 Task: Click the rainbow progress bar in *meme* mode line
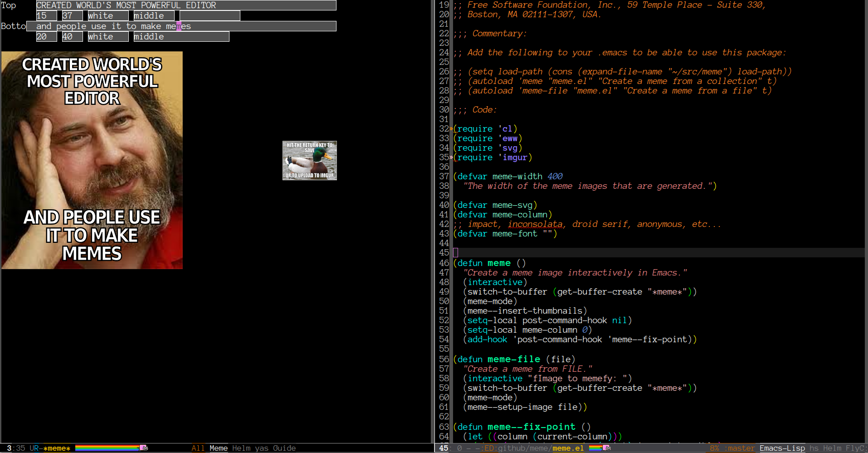pos(107,448)
